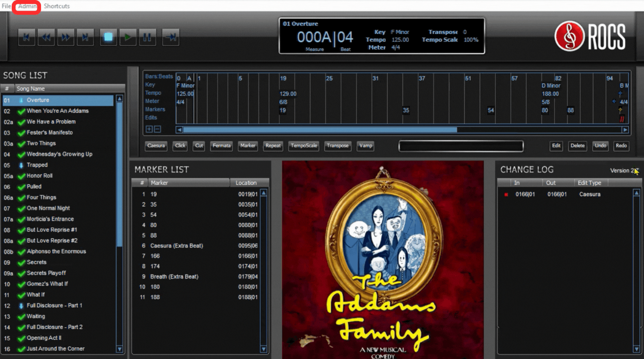Click the red Caesura entry icon in Change Log
This screenshot has height=359, width=644.
[506, 194]
